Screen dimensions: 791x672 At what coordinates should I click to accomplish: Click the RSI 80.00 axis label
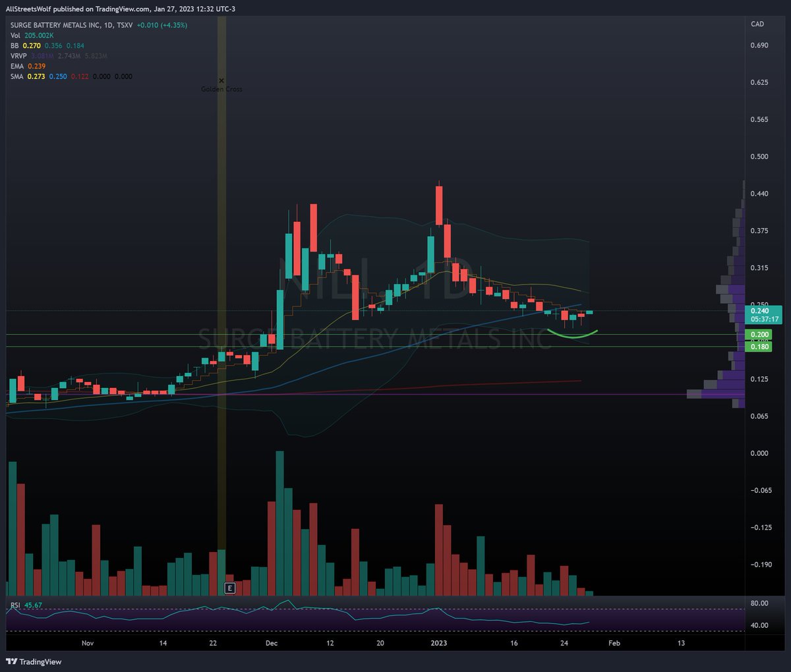pyautogui.click(x=759, y=603)
